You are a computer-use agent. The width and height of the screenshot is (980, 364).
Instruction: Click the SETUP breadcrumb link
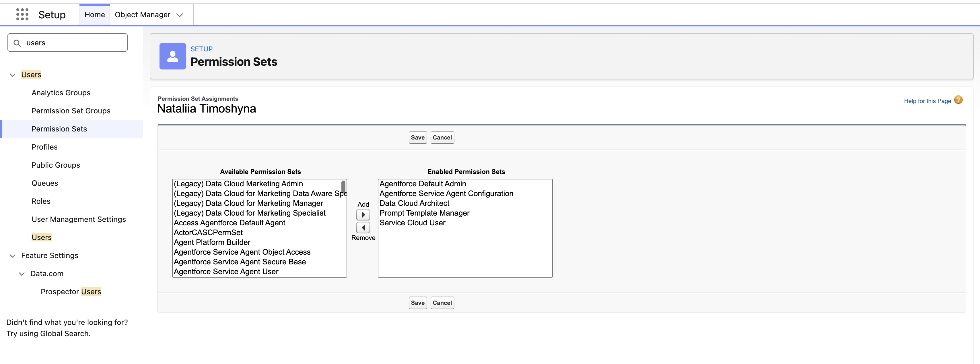[x=202, y=49]
